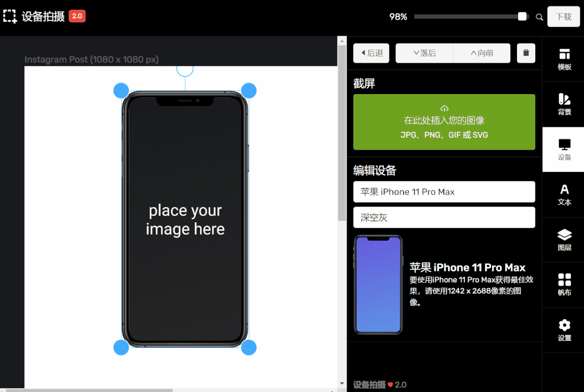Image resolution: width=584 pixels, height=392 pixels.
Task: Click the zoom magnifier icon
Action: (x=539, y=17)
